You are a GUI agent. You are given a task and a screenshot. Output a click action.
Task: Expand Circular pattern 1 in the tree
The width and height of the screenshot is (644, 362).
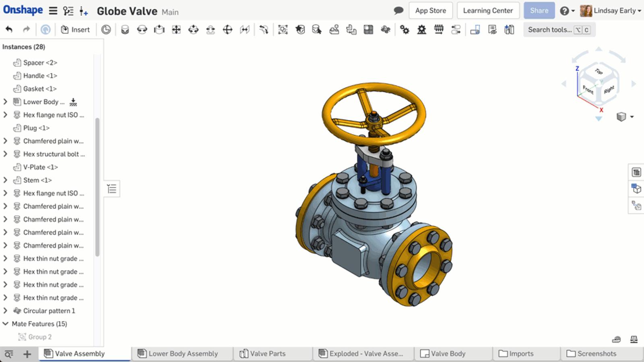coord(5,311)
